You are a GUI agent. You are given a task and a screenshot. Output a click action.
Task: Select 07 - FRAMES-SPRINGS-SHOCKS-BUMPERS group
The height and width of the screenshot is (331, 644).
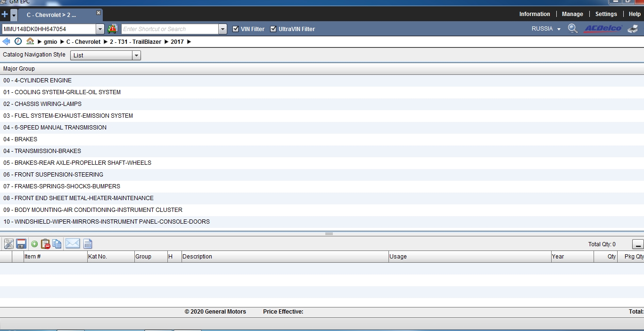tap(322, 186)
